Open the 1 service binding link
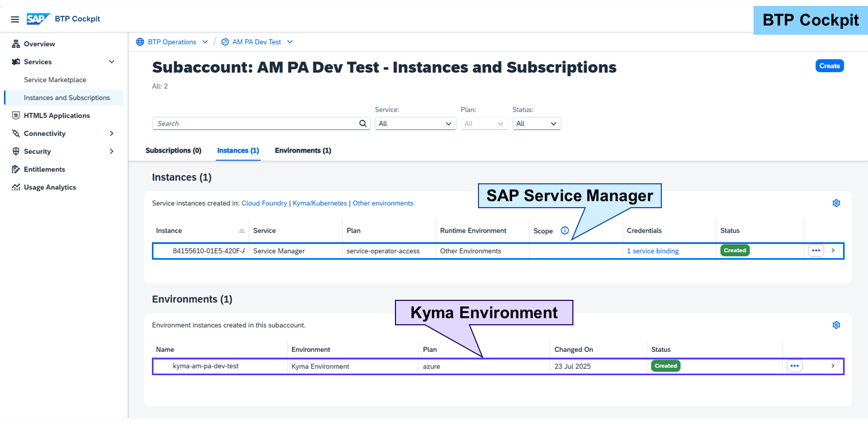Screen dimensions: 868x424 653,251
